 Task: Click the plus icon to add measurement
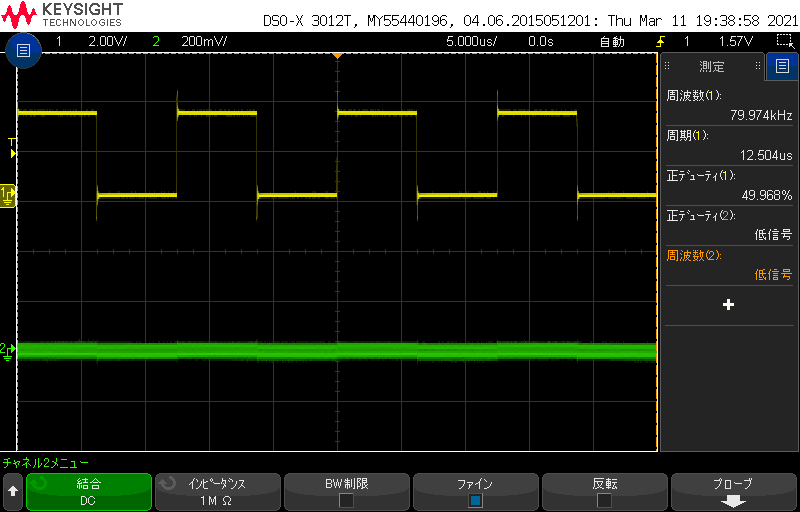[x=728, y=305]
